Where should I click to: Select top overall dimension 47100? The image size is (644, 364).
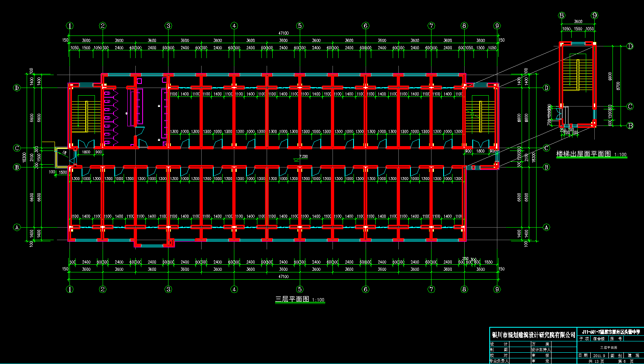(x=283, y=33)
